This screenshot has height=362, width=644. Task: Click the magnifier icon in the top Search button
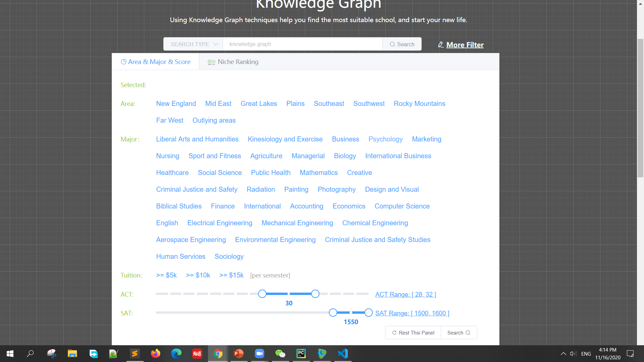tap(392, 44)
